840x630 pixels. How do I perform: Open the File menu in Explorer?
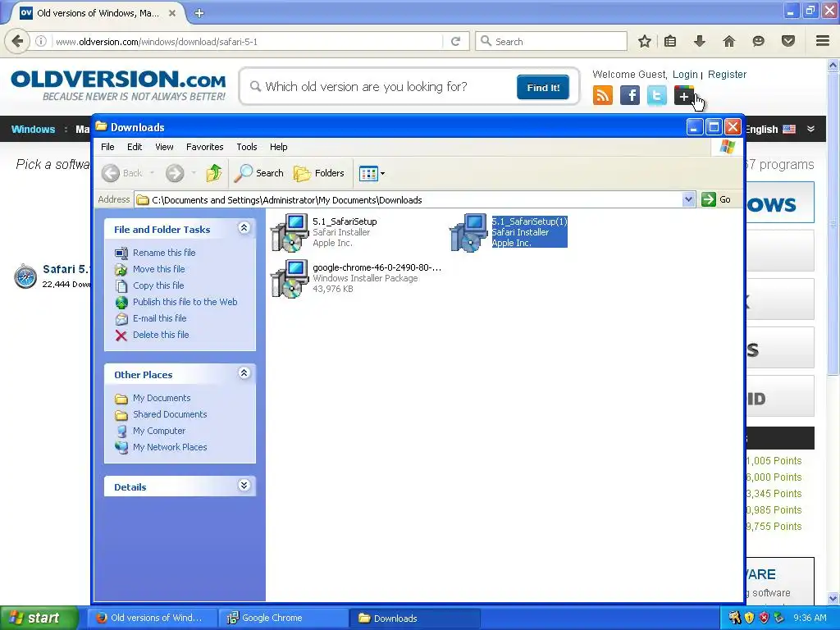click(x=107, y=147)
